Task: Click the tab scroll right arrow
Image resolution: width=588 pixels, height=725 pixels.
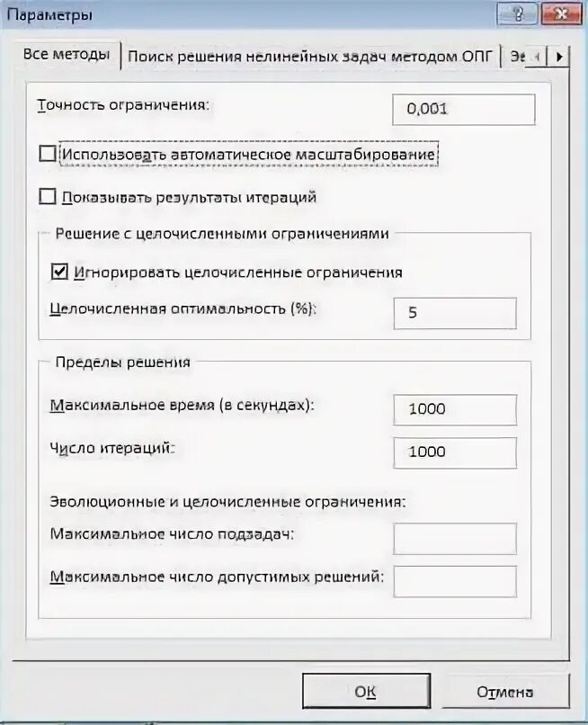Action: (559, 57)
